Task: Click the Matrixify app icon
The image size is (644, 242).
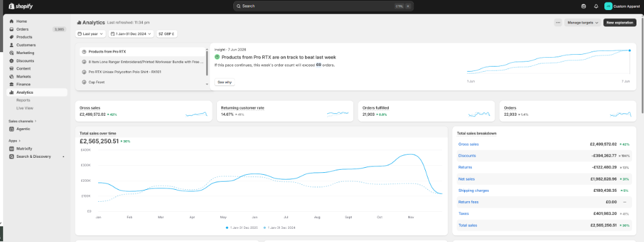Action: 11,148
